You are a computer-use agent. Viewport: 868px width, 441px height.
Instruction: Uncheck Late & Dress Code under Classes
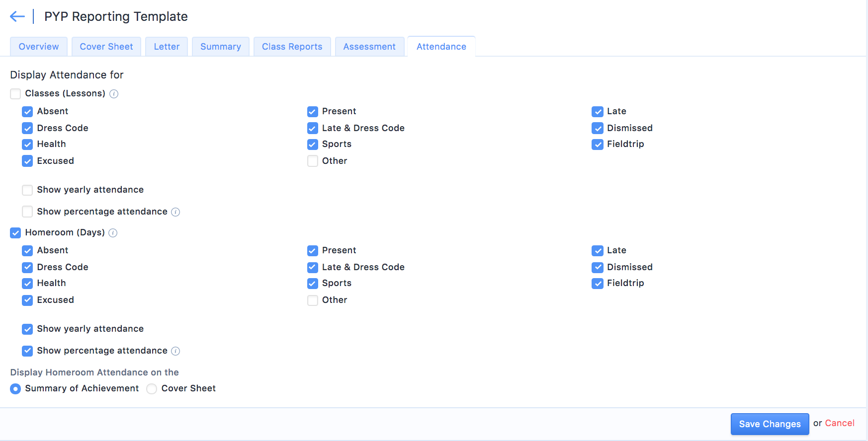[313, 129]
